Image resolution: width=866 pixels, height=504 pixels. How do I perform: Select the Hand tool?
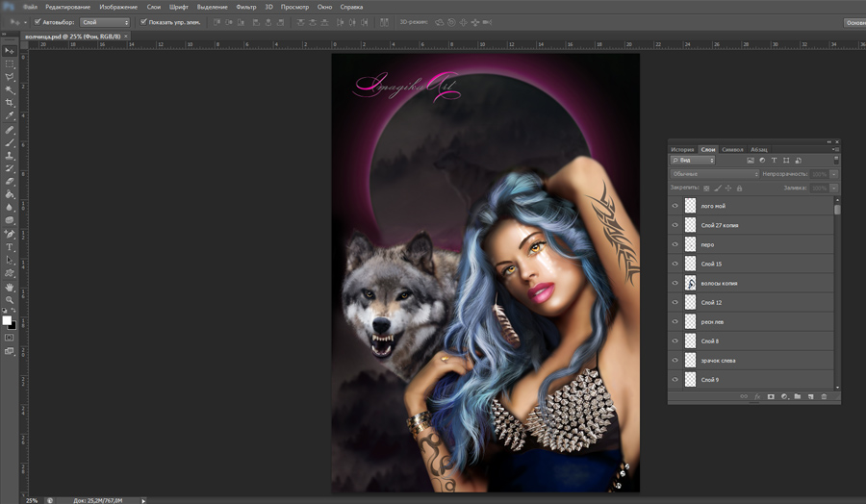(10, 287)
